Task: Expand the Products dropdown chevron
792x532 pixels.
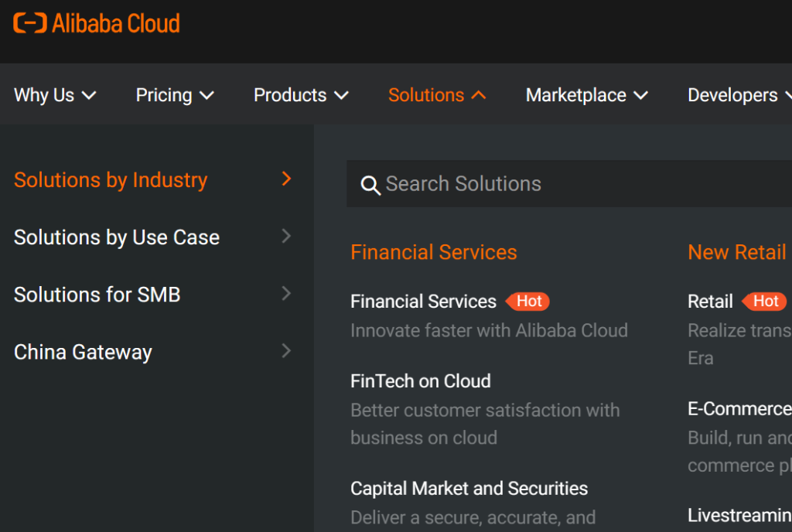Action: pyautogui.click(x=341, y=95)
